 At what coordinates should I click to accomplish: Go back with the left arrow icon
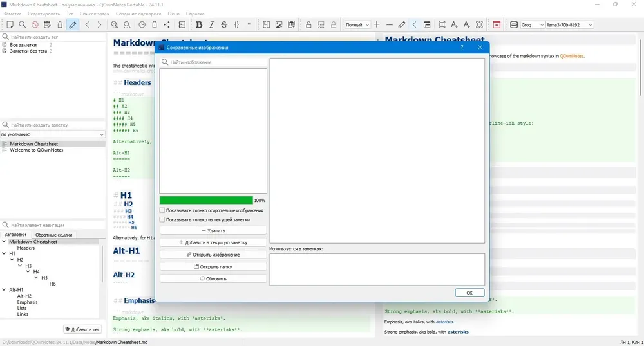click(x=87, y=24)
